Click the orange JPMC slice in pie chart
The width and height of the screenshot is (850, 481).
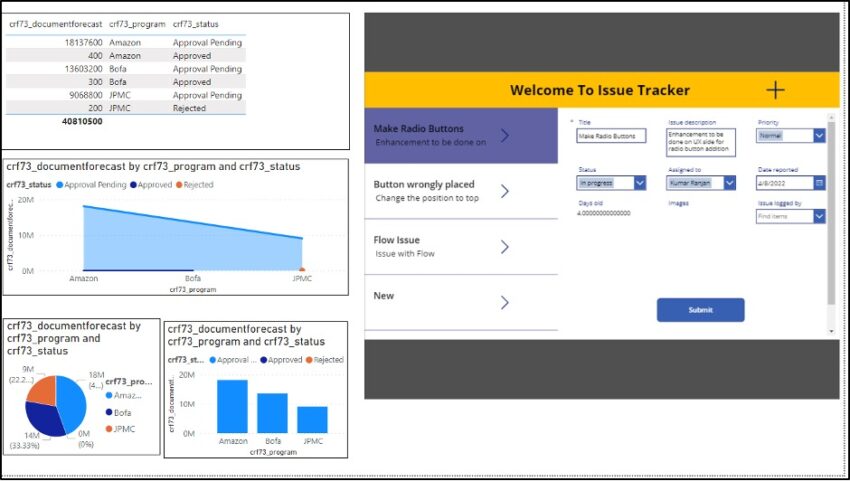[x=41, y=389]
